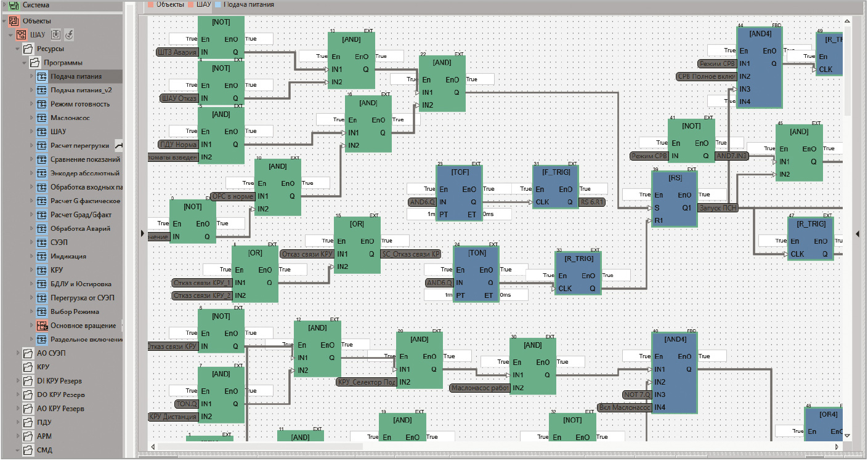Expand the КРУ program node
The width and height of the screenshot is (868, 461).
pos(32,270)
